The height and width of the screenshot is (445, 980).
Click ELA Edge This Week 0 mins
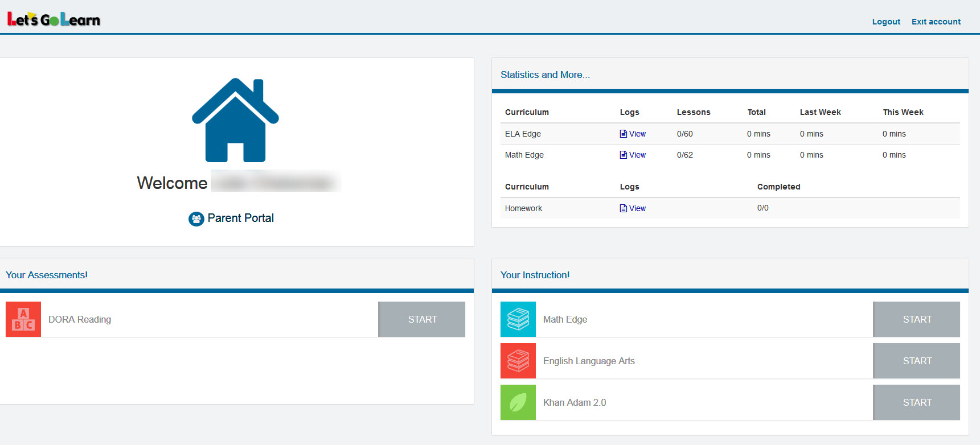[x=894, y=134]
